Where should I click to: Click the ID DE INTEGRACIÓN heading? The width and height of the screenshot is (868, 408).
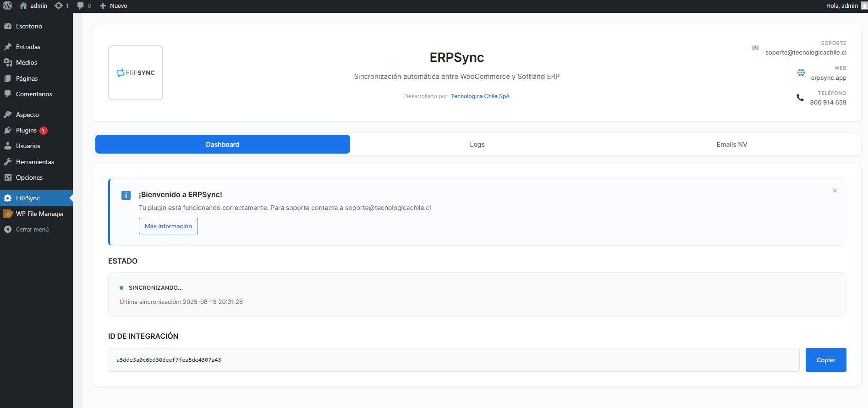click(143, 336)
